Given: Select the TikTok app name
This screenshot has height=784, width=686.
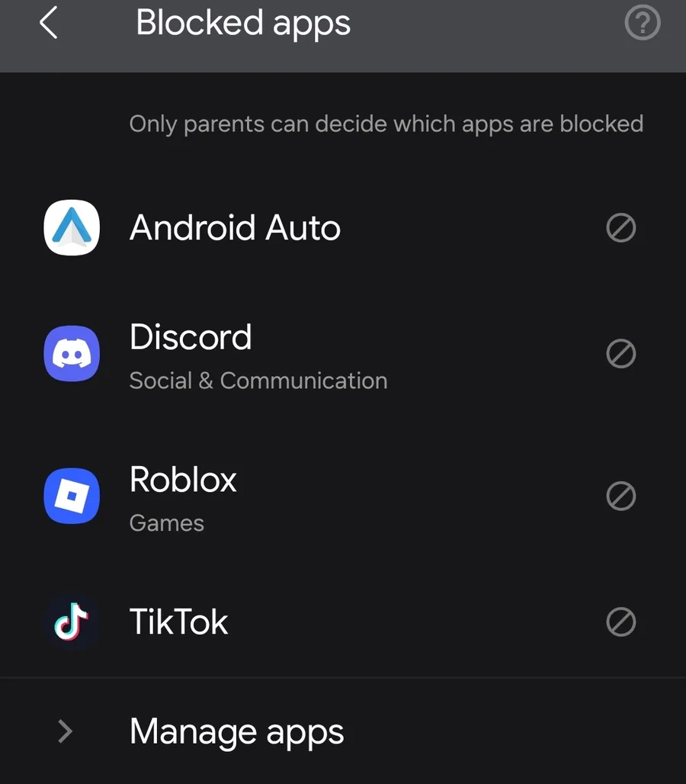Looking at the screenshot, I should (178, 622).
